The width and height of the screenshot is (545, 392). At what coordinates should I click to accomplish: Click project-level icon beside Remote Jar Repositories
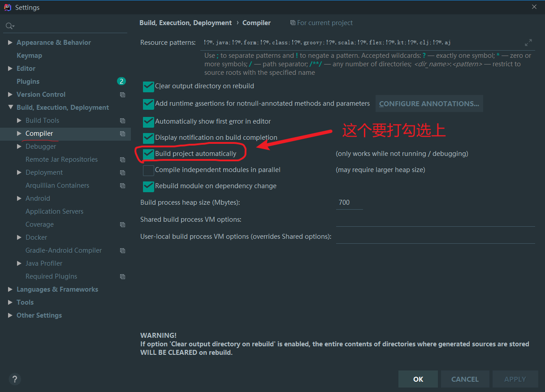[122, 159]
